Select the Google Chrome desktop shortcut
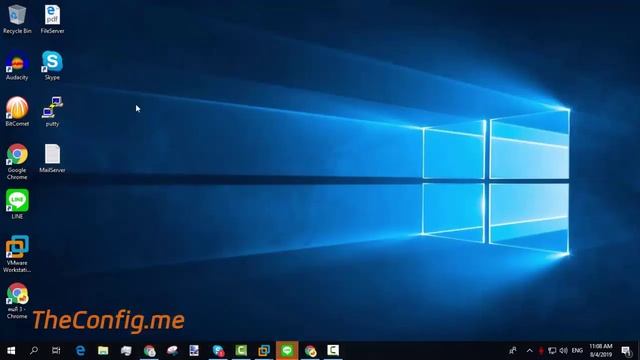This screenshot has width=640, height=360. [17, 162]
